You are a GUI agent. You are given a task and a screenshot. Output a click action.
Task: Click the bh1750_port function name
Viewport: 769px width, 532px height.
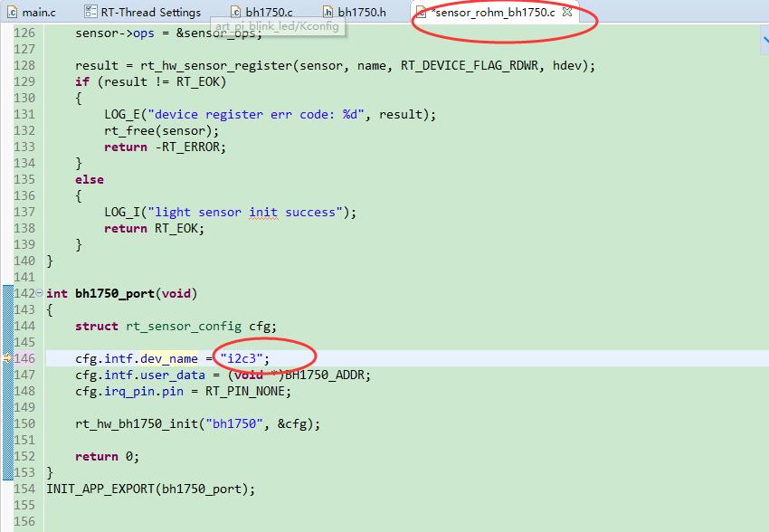tap(115, 294)
